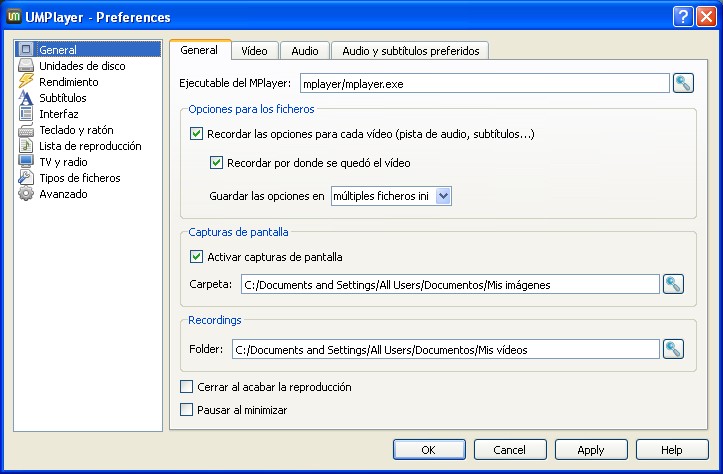Click the Ejecutable del MPlayer path field
Viewport: 723px width, 474px height.
point(485,83)
